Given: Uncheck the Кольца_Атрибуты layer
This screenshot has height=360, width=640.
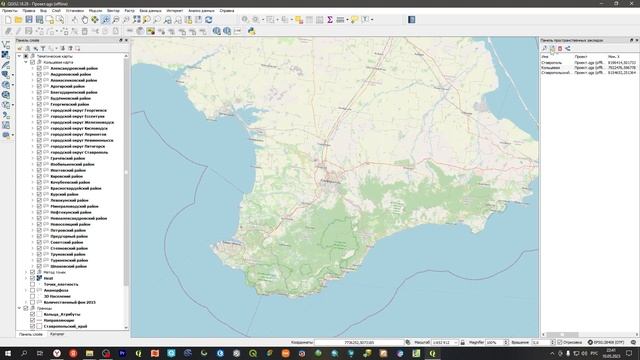Looking at the screenshot, I should point(32,314).
